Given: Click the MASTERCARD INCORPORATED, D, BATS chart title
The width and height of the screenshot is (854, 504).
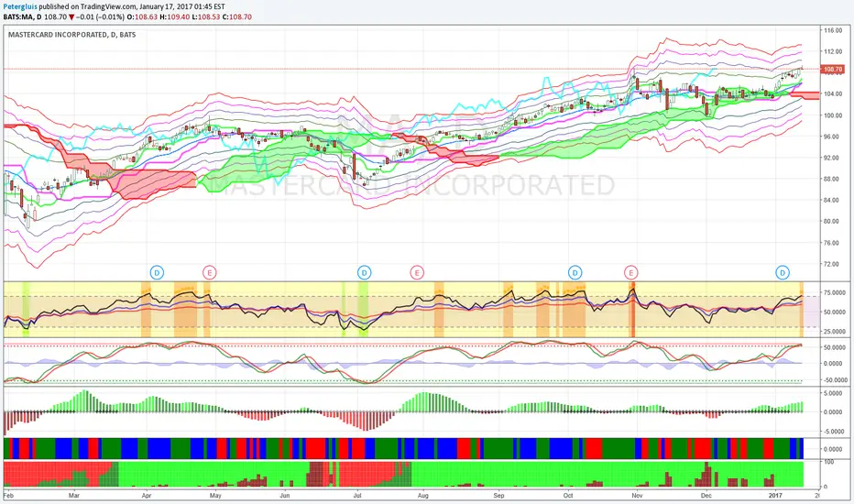Looking at the screenshot, I should [x=71, y=34].
